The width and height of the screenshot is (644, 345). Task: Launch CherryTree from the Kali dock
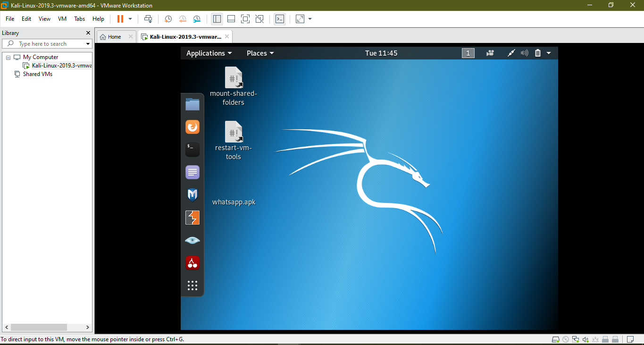pos(192,263)
